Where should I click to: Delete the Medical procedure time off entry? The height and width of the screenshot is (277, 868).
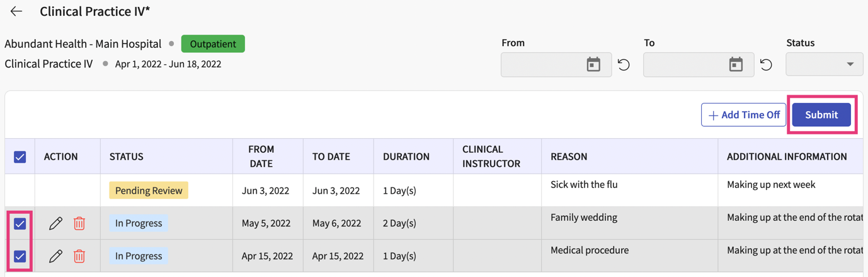click(x=79, y=256)
